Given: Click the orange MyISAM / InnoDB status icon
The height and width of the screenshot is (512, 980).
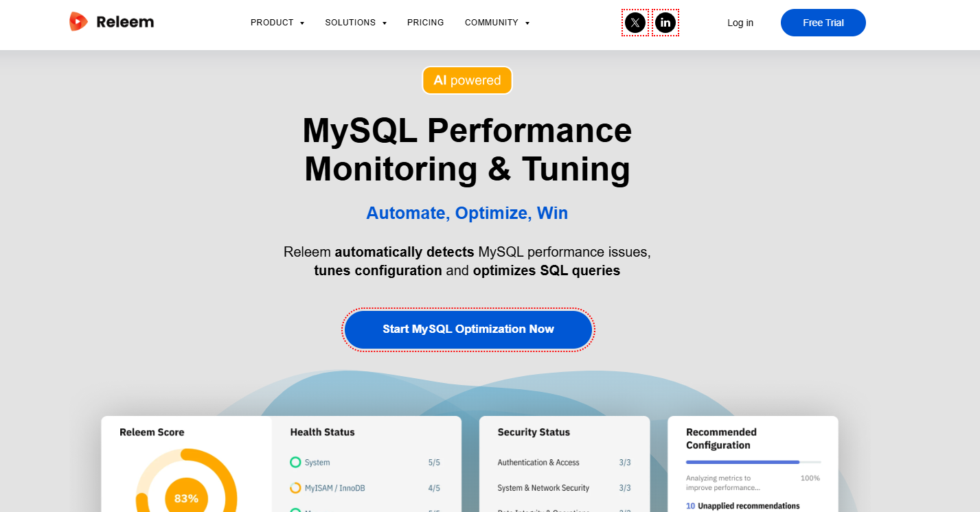Looking at the screenshot, I should (x=295, y=488).
